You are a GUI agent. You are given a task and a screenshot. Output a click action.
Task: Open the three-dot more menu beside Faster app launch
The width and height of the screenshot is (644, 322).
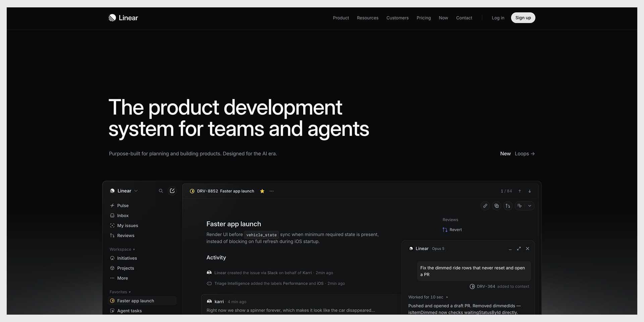pos(272,191)
